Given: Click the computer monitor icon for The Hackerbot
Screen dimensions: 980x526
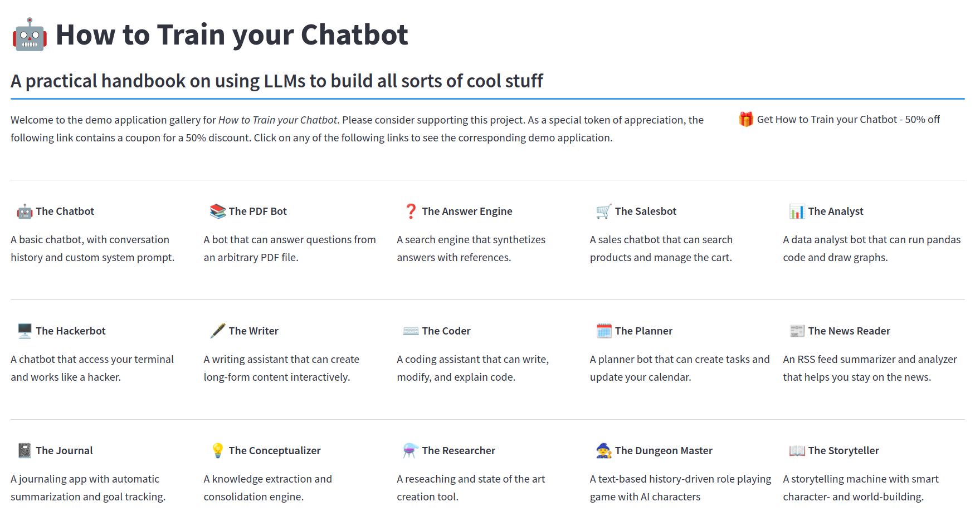Looking at the screenshot, I should point(25,331).
